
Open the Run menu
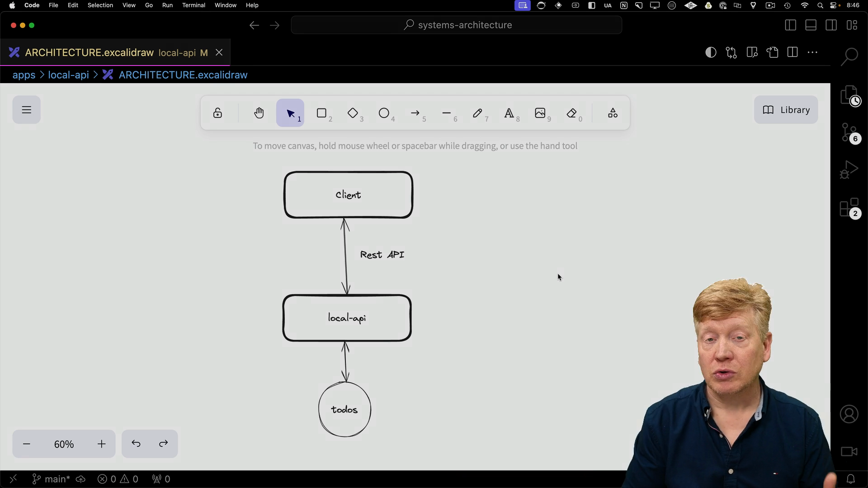click(167, 5)
